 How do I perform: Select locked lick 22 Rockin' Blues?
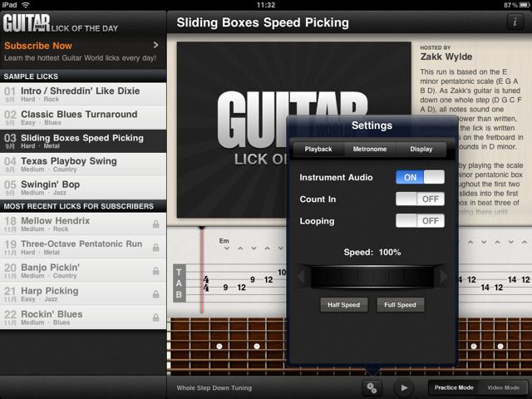(83, 318)
